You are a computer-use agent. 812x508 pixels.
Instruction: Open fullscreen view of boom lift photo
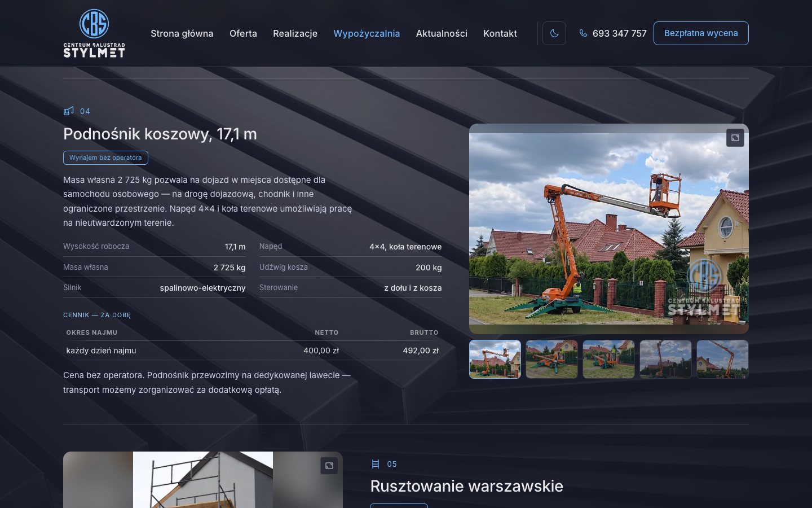(x=735, y=138)
